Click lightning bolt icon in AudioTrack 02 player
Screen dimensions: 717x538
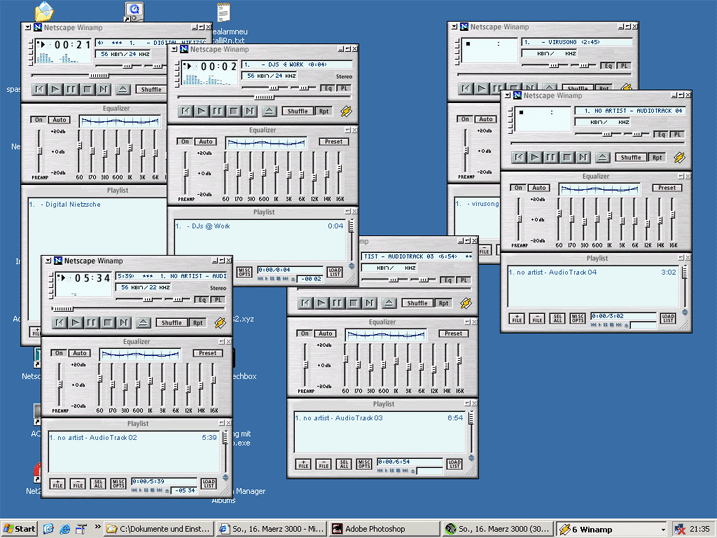220,323
